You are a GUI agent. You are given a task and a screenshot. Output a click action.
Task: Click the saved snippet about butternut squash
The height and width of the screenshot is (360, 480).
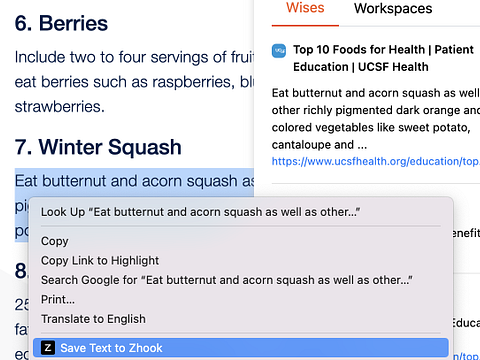coord(376,119)
